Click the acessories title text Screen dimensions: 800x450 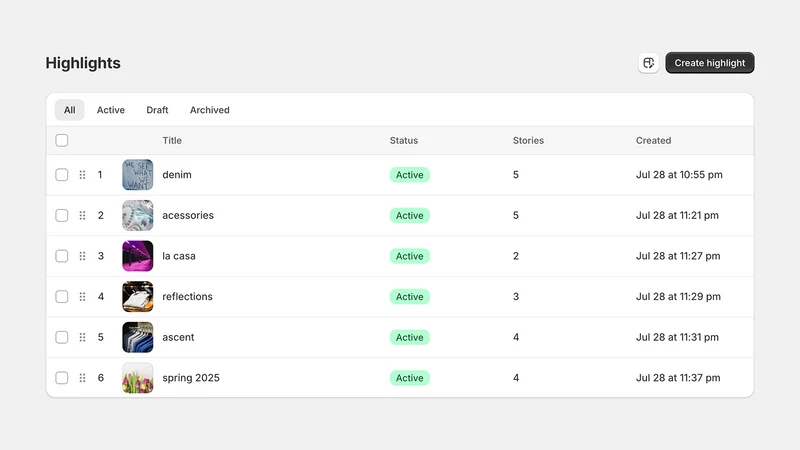click(x=188, y=215)
